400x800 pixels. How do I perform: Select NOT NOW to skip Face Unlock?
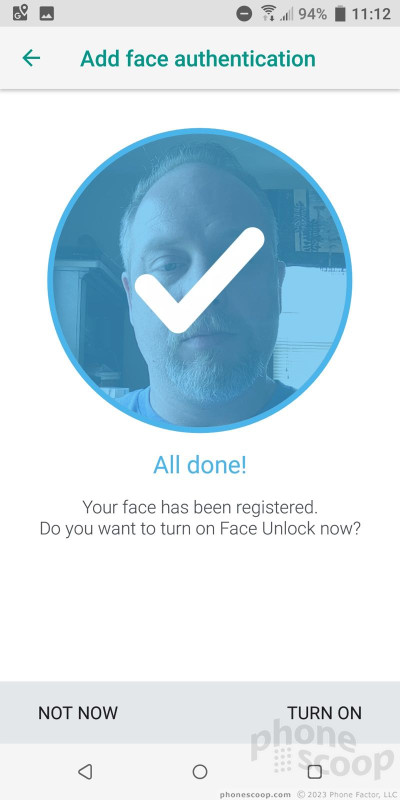(78, 713)
